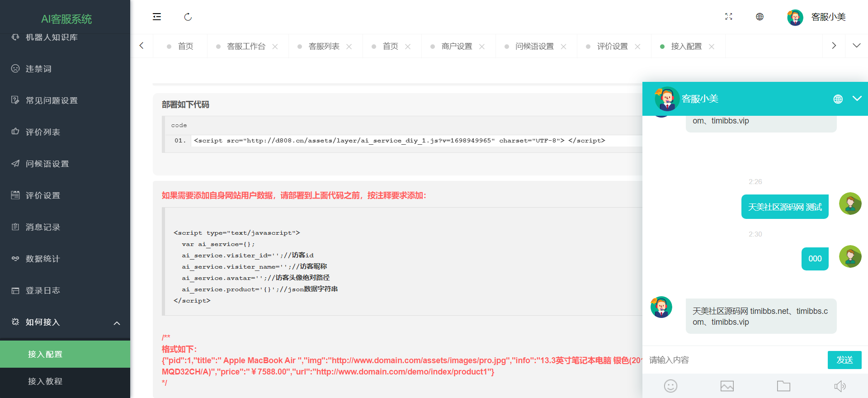Open 客服小美 user menu in header
Screen dimensions: 868x398
828,17
